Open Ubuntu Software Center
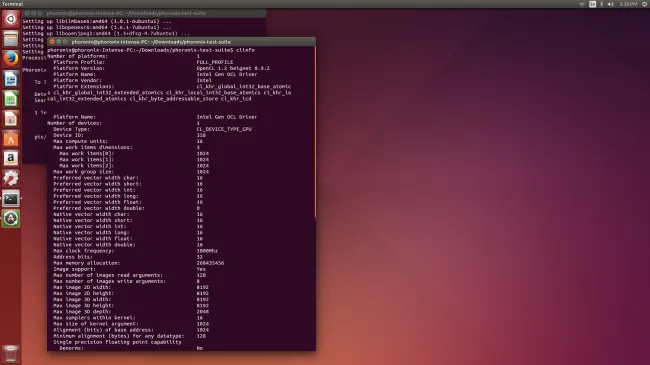Screen dimensions: 650x365 pos(11,139)
